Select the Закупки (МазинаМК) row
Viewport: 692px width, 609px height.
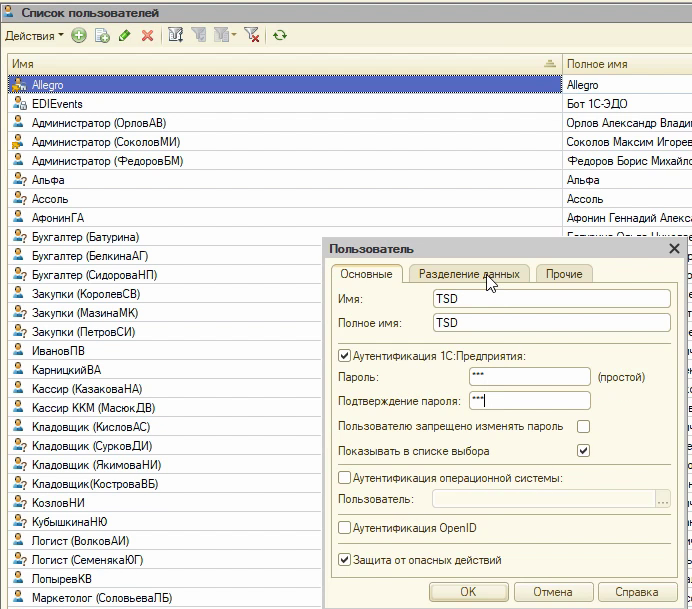165,313
